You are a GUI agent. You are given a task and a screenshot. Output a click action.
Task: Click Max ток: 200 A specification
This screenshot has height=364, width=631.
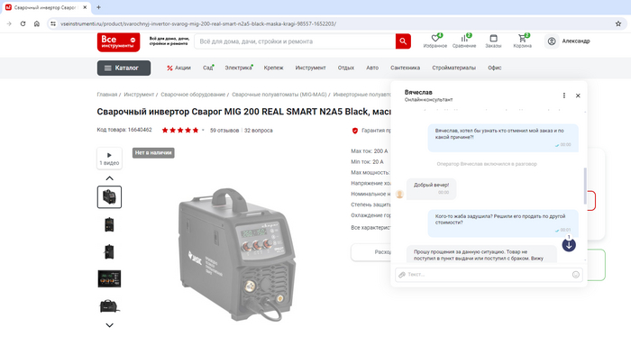point(370,151)
